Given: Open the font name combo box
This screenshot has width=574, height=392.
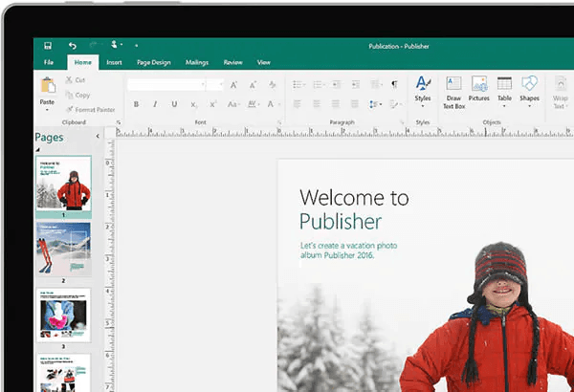Looking at the screenshot, I should click(166, 84).
